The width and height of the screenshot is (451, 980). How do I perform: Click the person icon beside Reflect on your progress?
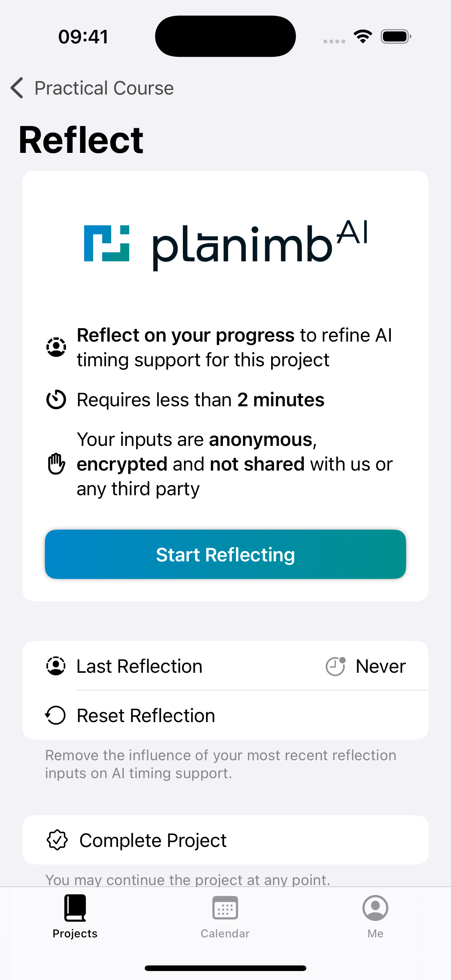(x=56, y=347)
